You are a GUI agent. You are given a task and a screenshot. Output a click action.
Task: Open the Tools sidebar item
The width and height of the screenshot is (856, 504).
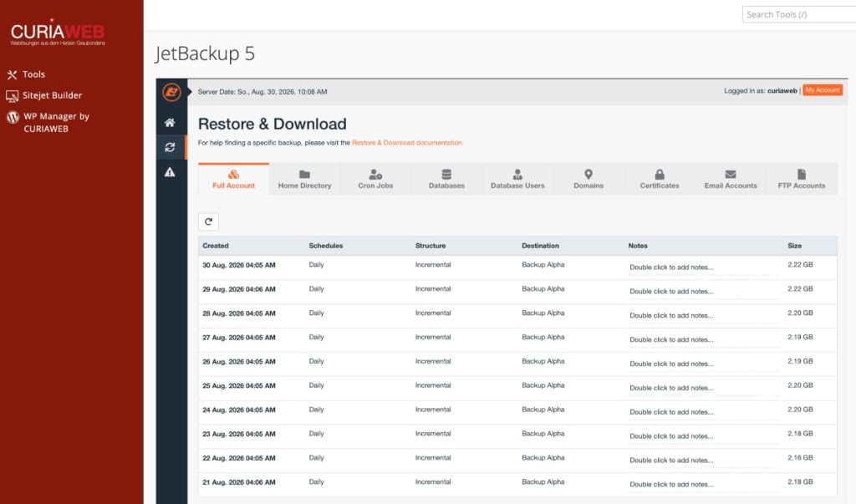pyautogui.click(x=33, y=74)
